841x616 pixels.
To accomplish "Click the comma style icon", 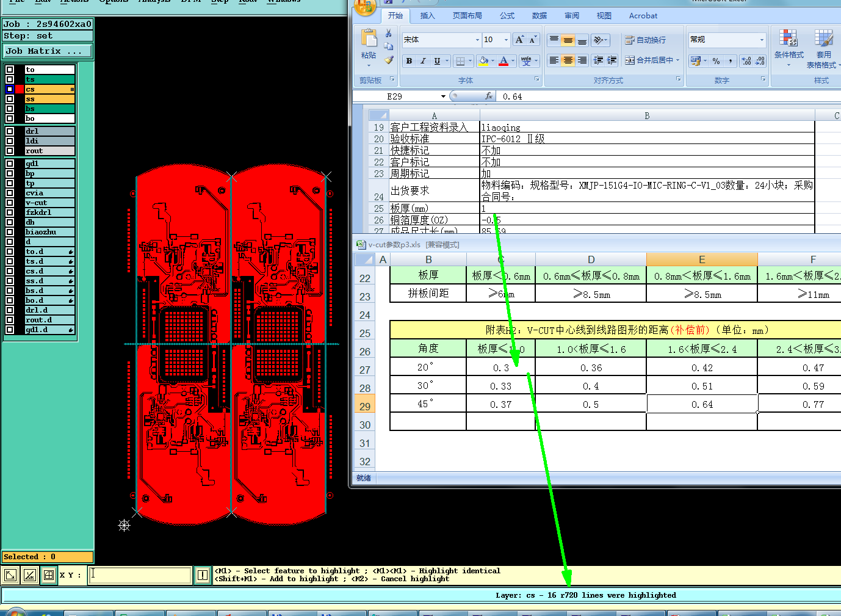I will pyautogui.click(x=730, y=61).
